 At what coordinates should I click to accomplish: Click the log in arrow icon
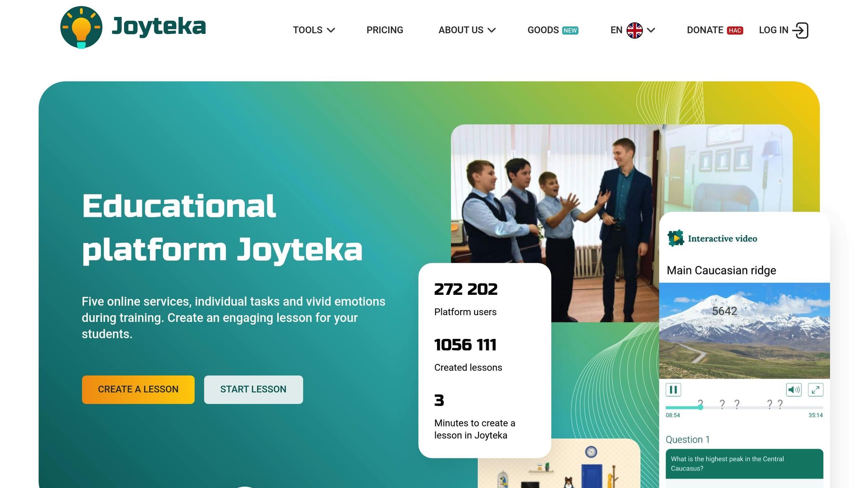800,30
